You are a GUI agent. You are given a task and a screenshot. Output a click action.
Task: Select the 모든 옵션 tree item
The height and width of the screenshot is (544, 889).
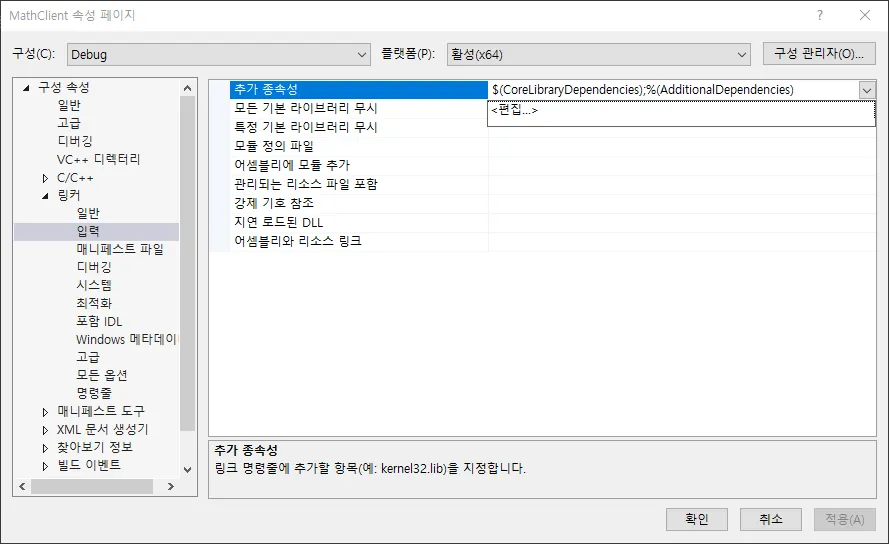[x=102, y=376]
